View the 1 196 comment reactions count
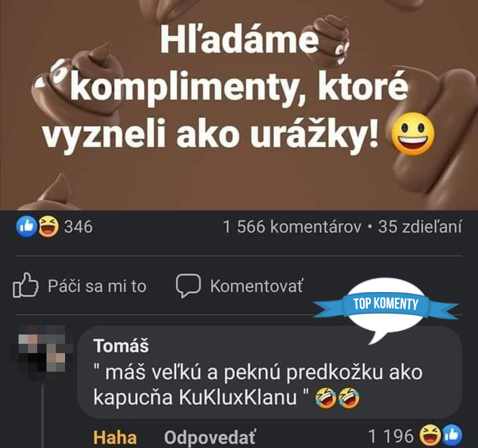The height and width of the screenshot is (448, 478). pyautogui.click(x=391, y=436)
